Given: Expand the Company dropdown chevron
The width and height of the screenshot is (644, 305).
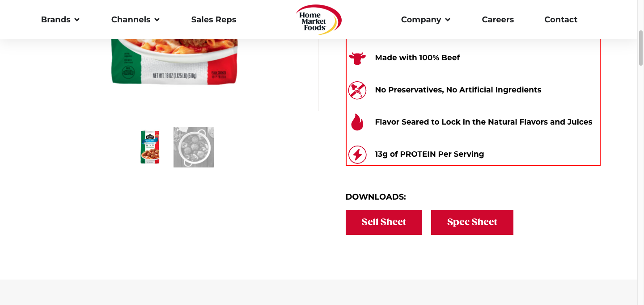Looking at the screenshot, I should pyautogui.click(x=448, y=20).
